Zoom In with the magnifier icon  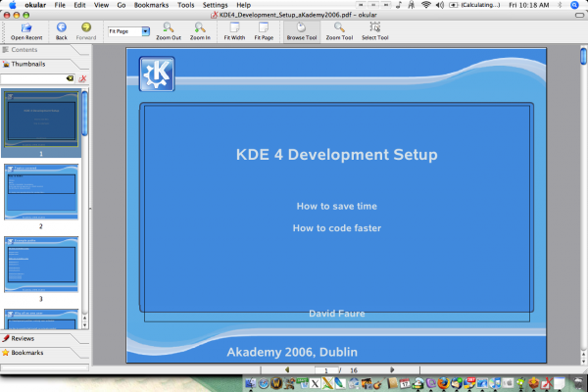click(200, 31)
